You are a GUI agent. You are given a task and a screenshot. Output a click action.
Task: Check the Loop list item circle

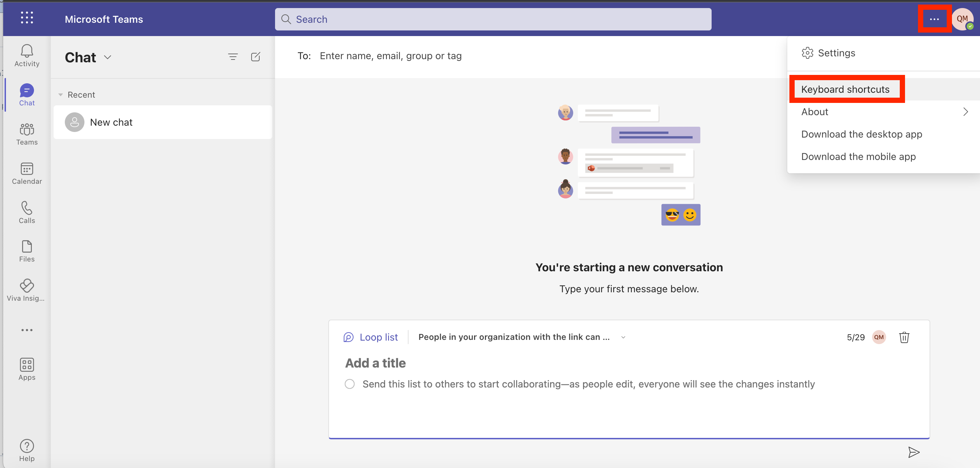349,384
